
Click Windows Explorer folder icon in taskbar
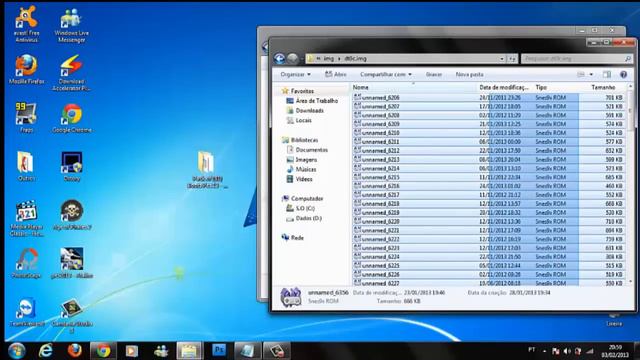click(x=189, y=351)
